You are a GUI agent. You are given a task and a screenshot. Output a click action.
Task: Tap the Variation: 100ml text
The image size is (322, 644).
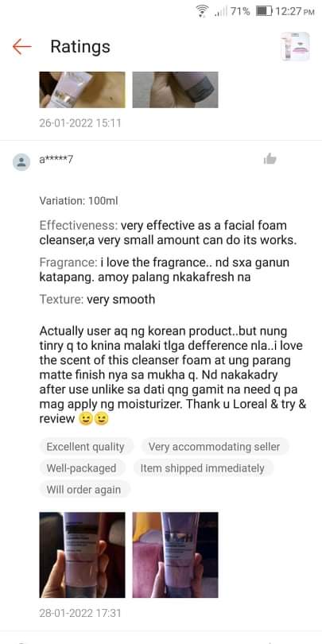pos(79,201)
